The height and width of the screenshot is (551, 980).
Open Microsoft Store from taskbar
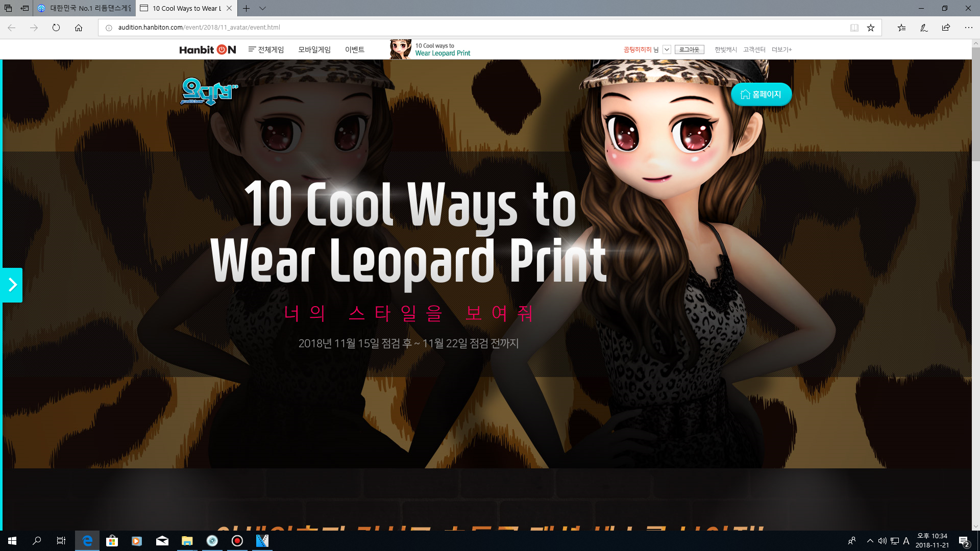click(112, 541)
